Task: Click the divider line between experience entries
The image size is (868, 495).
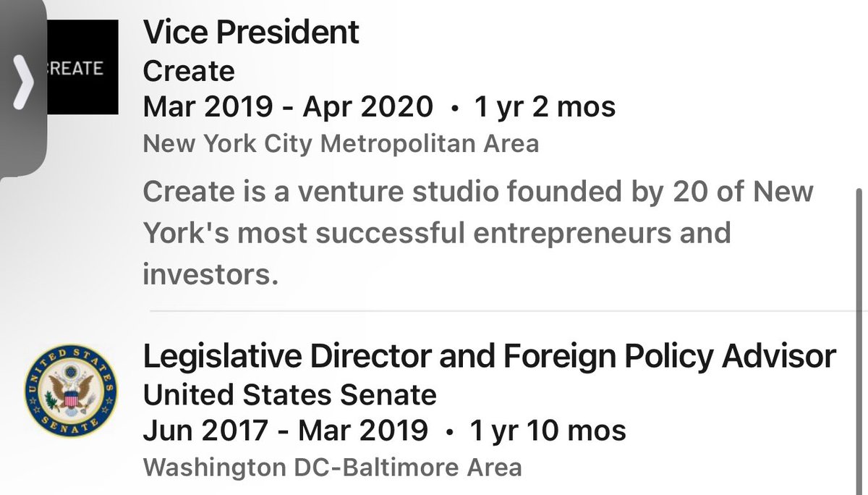Action: [x=506, y=310]
